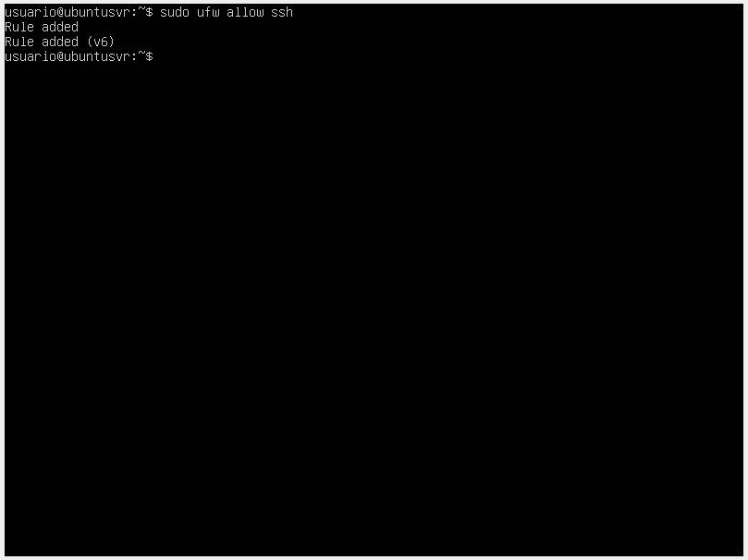
Task: Click the ssh argument in the command
Action: (x=282, y=12)
